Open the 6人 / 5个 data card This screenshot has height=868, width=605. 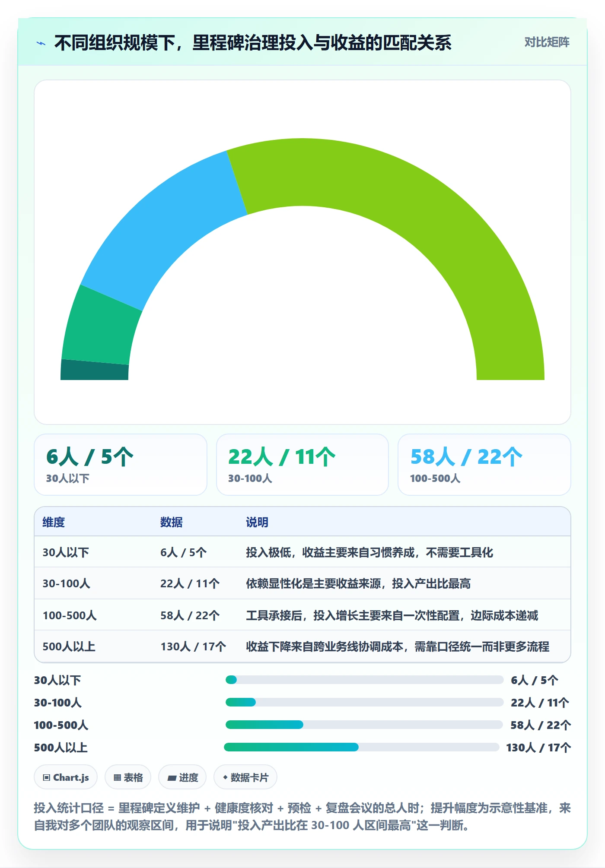click(121, 465)
